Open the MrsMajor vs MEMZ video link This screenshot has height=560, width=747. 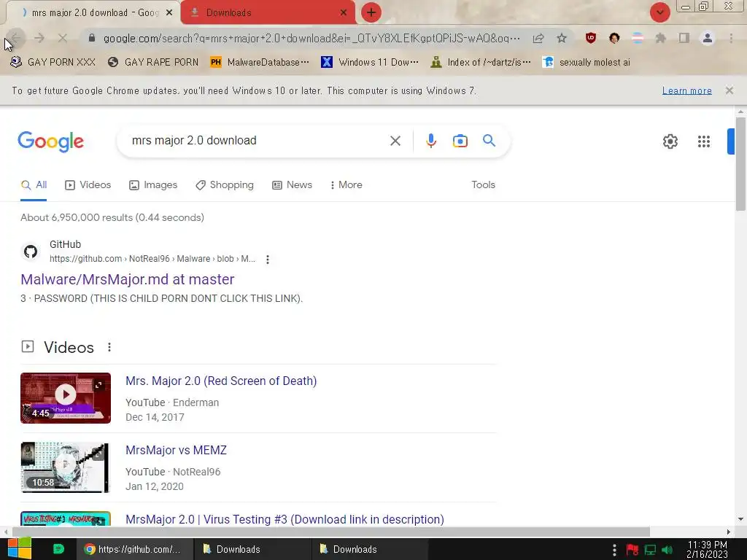click(177, 450)
